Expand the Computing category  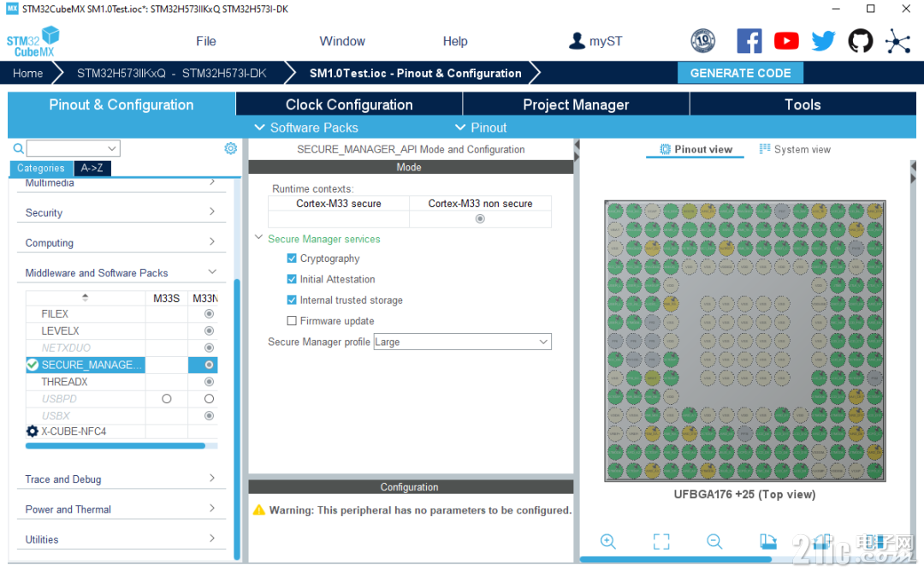tap(121, 242)
